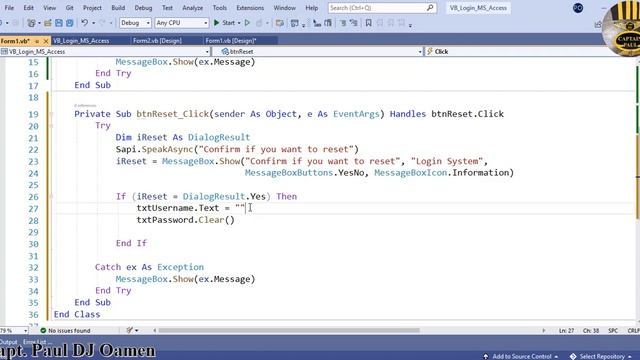
Task: Open the Edit menu
Action: pyautogui.click(x=28, y=8)
